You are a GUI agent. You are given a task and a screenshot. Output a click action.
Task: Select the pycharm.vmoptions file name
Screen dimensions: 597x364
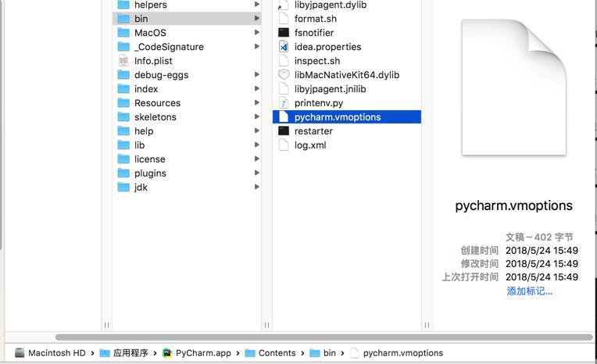338,117
